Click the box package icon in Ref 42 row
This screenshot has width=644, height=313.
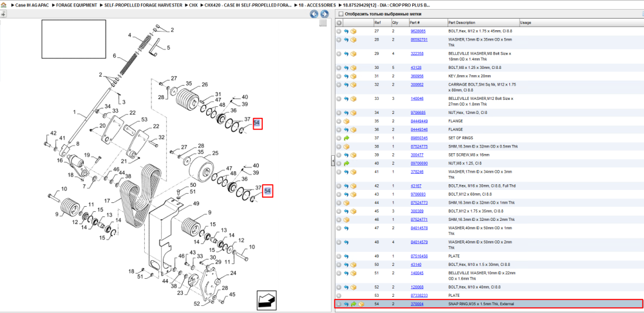(353, 185)
